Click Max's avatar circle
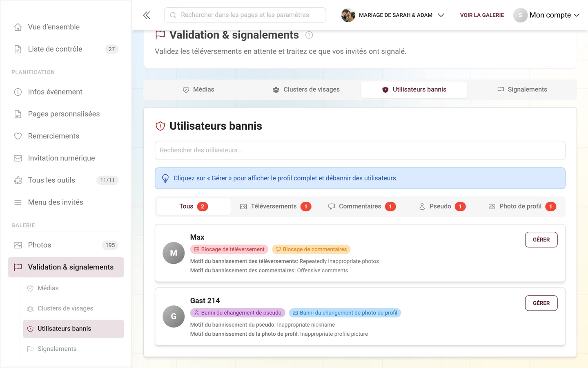The width and height of the screenshot is (588, 368). pos(174,253)
